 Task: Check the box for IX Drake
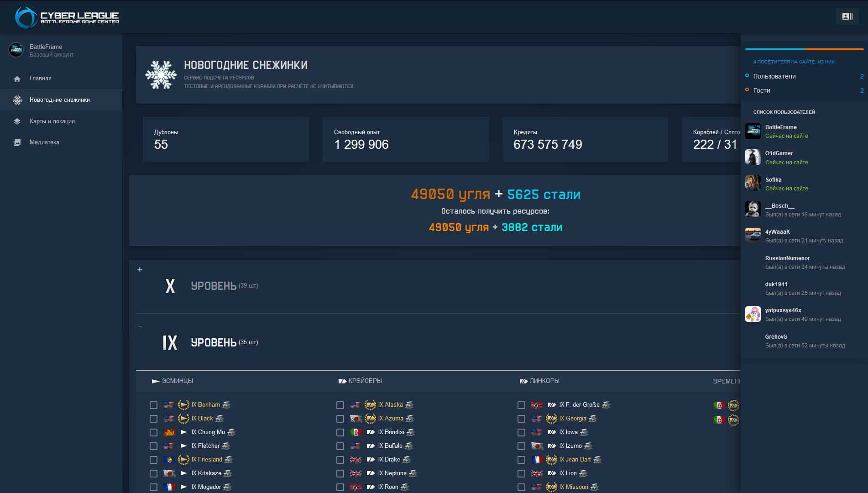coord(340,460)
